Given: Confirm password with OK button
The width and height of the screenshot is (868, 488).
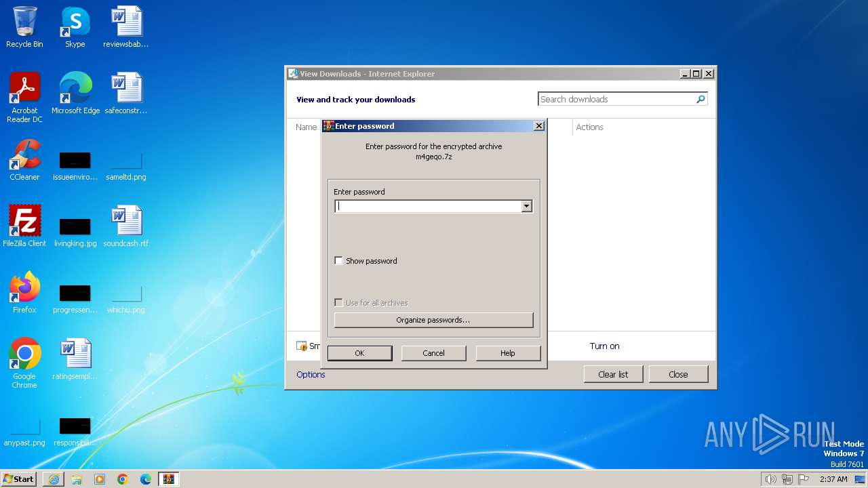Looking at the screenshot, I should tap(359, 353).
